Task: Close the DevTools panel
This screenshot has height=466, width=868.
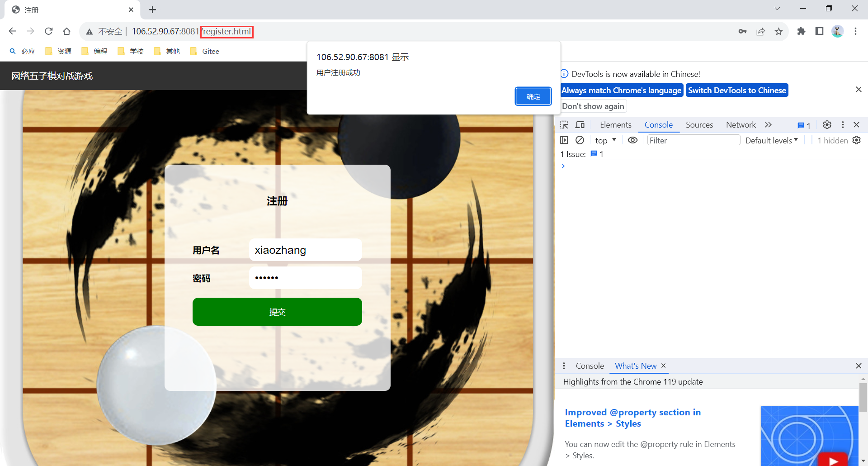Action: [x=856, y=125]
